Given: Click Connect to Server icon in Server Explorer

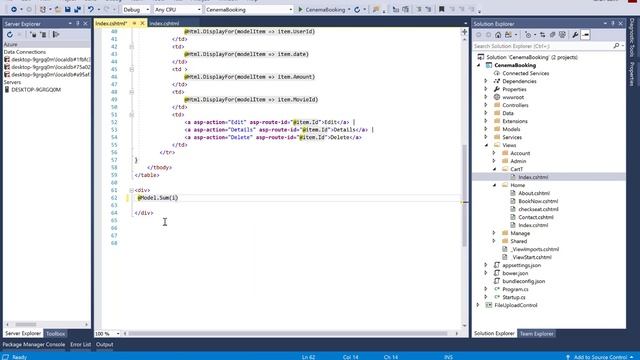Looking at the screenshot, I should click(x=43, y=35).
